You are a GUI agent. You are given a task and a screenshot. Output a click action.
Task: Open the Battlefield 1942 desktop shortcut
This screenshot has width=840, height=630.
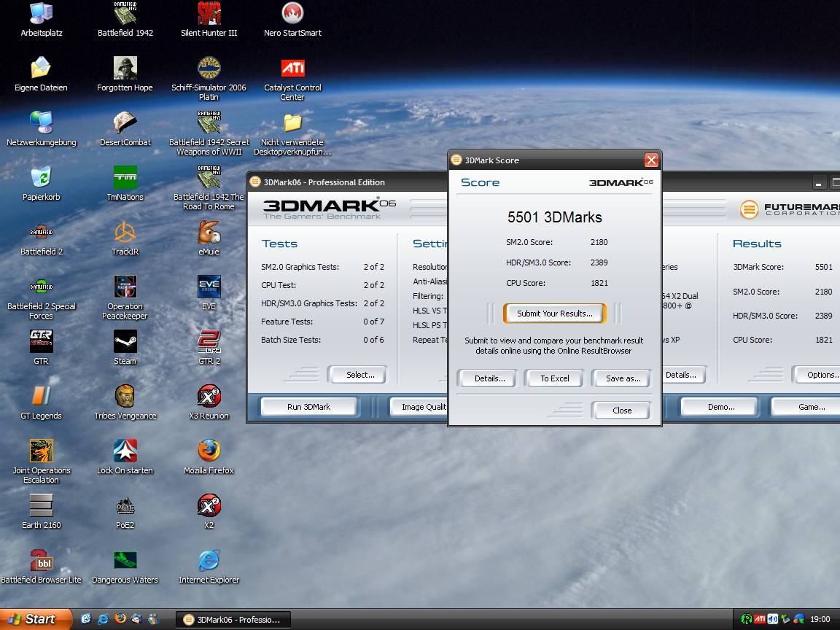[125, 20]
